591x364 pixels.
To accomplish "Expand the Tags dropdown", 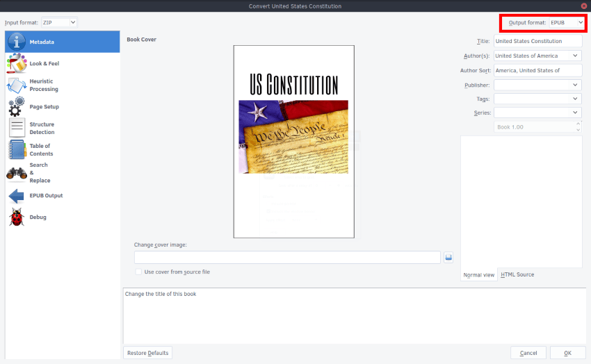I will [x=576, y=99].
